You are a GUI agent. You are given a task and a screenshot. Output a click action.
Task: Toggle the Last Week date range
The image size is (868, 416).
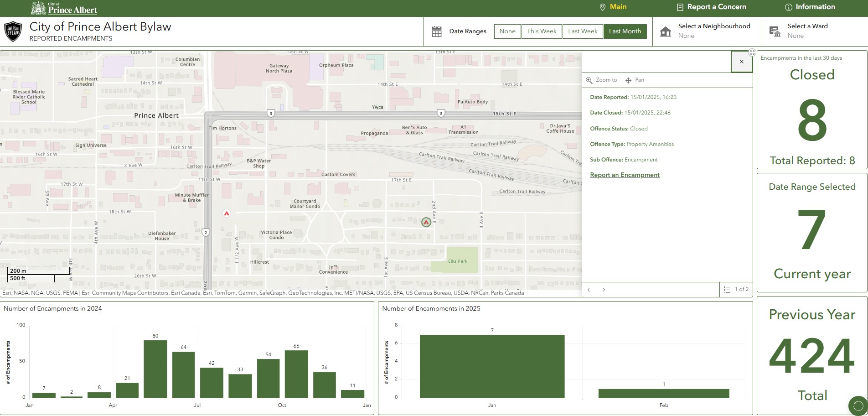(583, 31)
